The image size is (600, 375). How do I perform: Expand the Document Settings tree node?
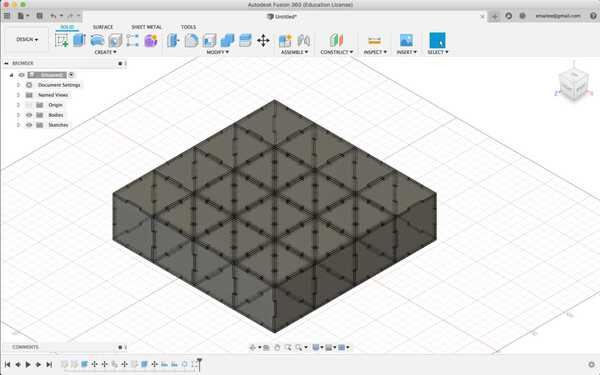point(18,85)
